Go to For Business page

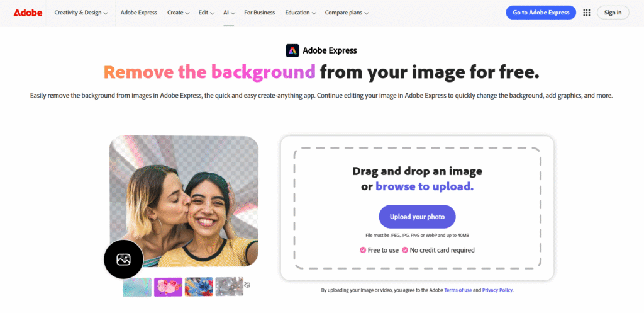260,13
